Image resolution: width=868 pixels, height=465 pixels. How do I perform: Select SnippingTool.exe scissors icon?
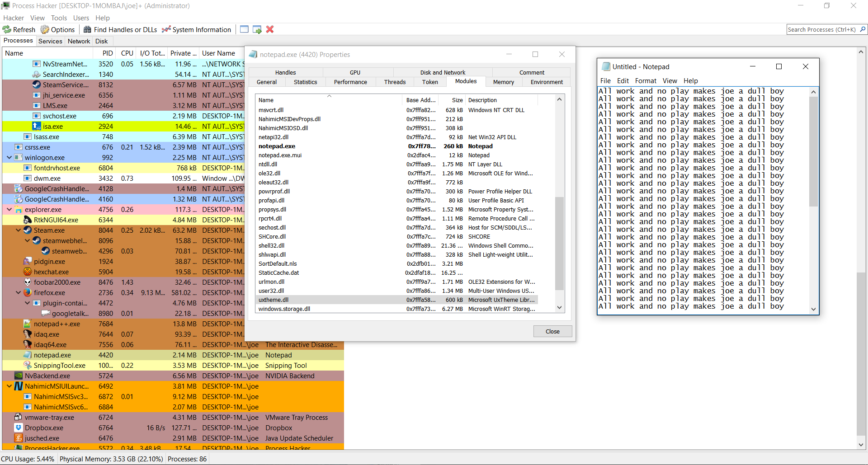point(28,365)
